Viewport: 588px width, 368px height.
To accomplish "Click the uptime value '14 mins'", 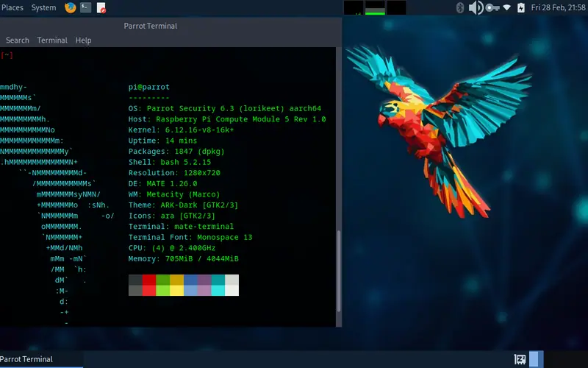I will click(x=181, y=141).
